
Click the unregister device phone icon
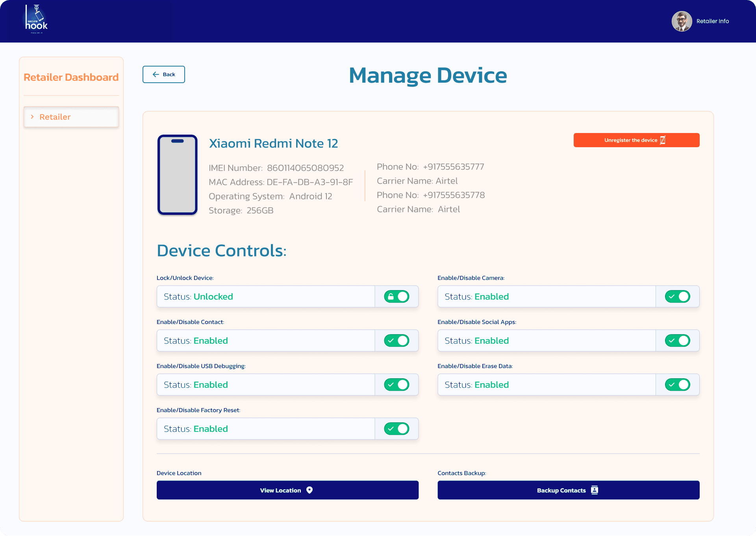[x=663, y=140]
